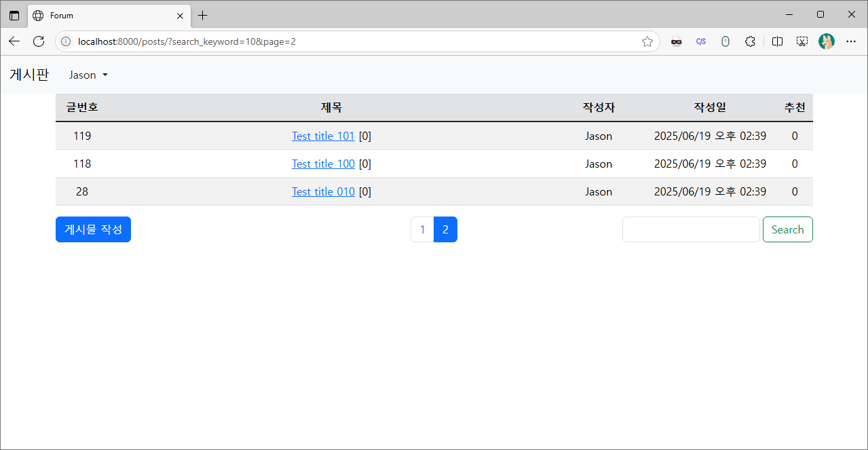The width and height of the screenshot is (868, 450).
Task: Open post Test title 101
Action: (323, 136)
